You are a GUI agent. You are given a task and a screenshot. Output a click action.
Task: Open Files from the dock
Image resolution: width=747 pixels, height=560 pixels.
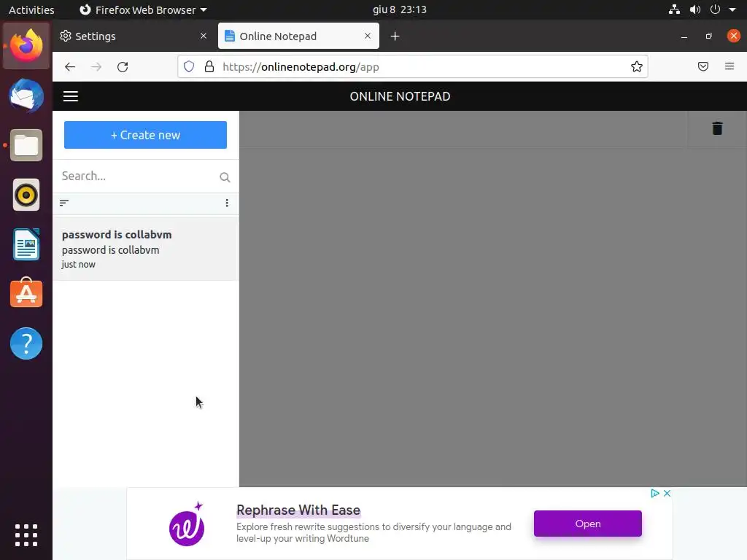click(x=26, y=145)
